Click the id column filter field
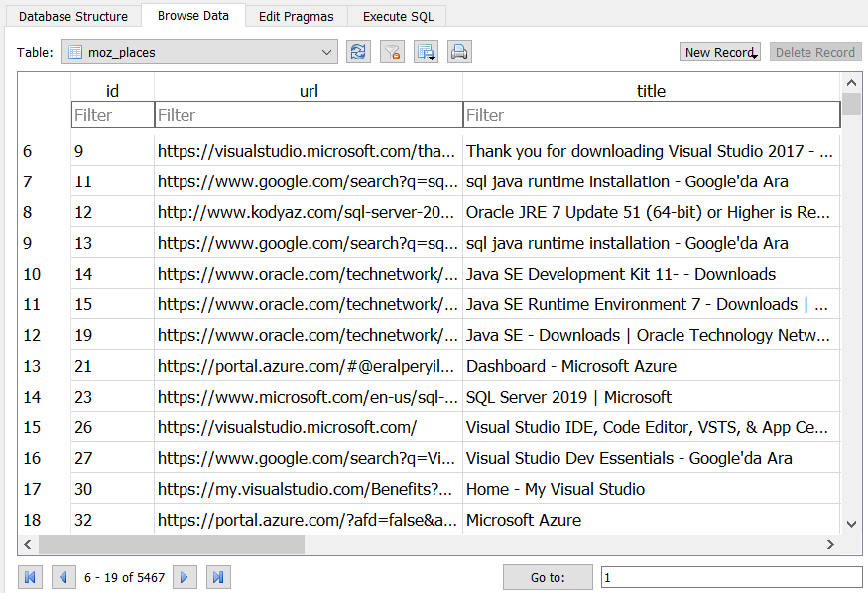 pos(113,115)
